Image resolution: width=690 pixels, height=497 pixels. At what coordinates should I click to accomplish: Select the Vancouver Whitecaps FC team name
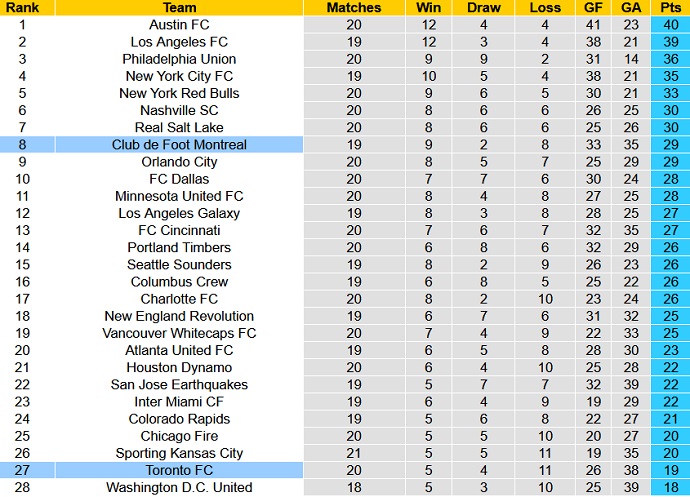(x=179, y=333)
